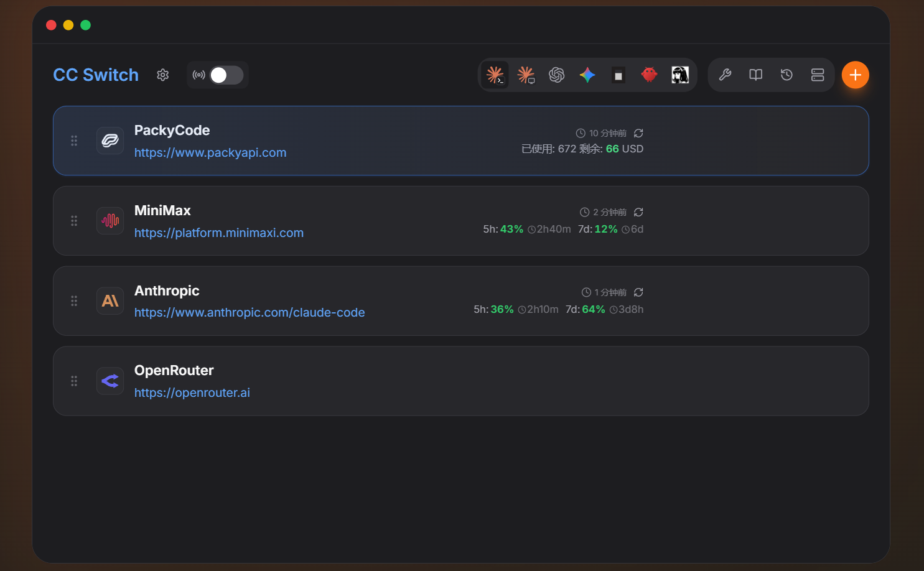The width and height of the screenshot is (924, 571).
Task: Open the wrench tools icon
Action: click(x=725, y=75)
